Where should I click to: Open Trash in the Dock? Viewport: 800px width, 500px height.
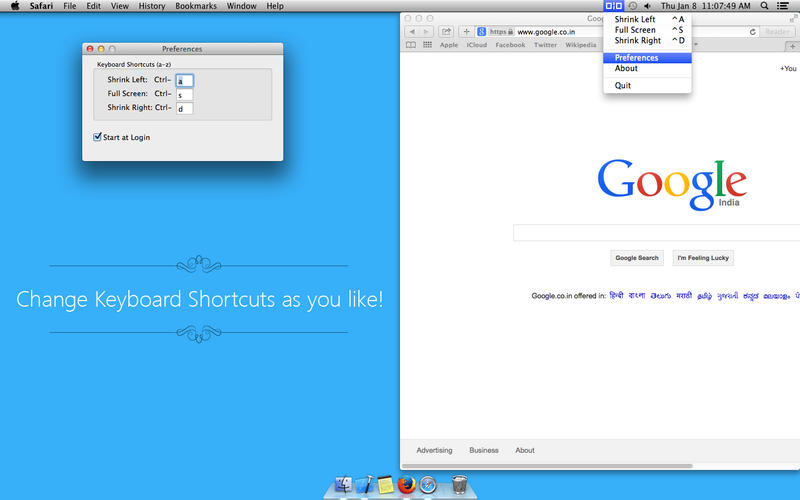pyautogui.click(x=460, y=485)
